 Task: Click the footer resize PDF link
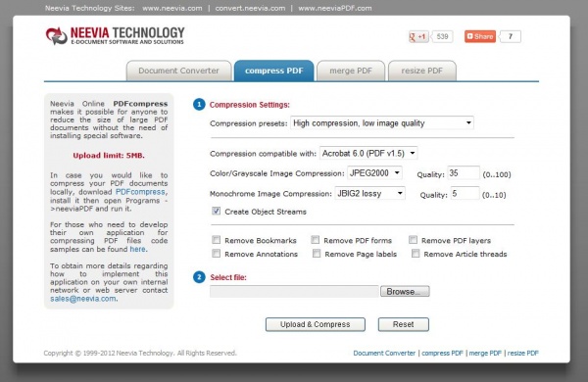522,354
